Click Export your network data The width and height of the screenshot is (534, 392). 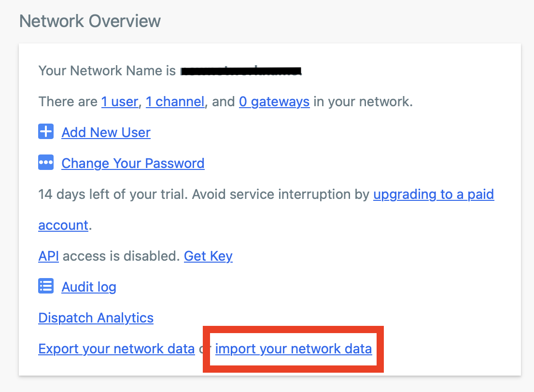pyautogui.click(x=116, y=349)
